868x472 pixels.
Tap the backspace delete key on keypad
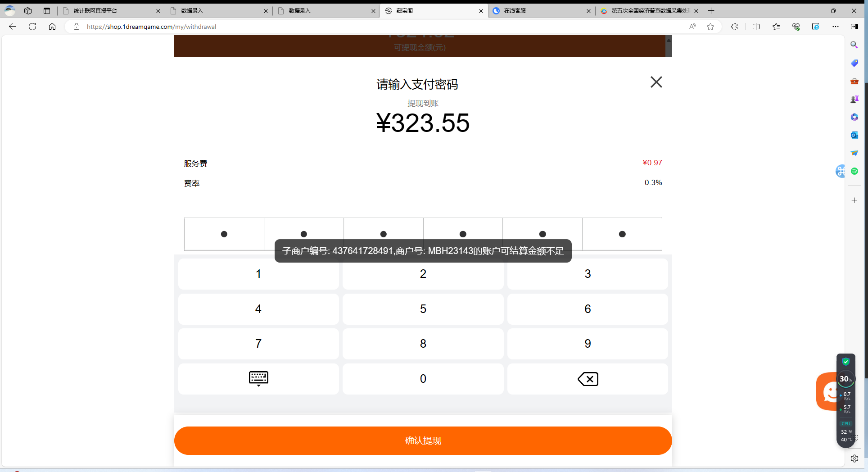click(588, 379)
